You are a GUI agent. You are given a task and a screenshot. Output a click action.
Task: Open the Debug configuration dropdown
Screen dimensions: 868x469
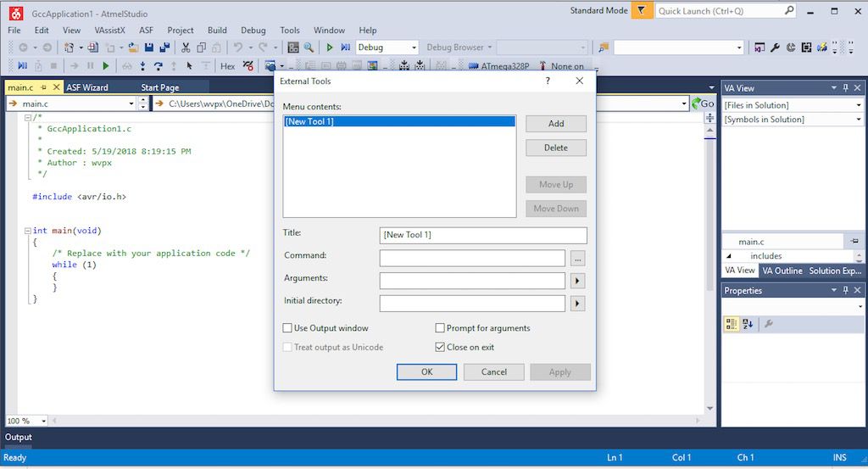coord(414,47)
